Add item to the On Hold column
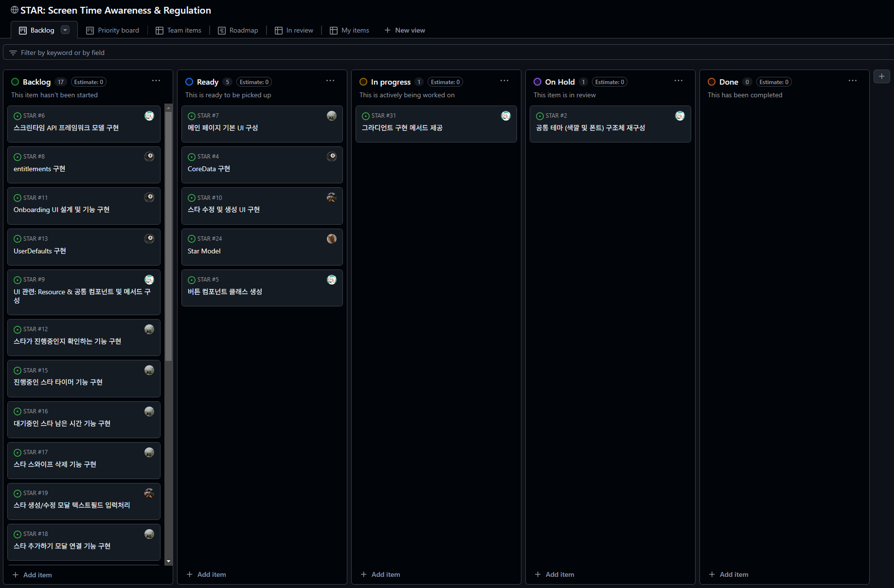 [x=554, y=574]
